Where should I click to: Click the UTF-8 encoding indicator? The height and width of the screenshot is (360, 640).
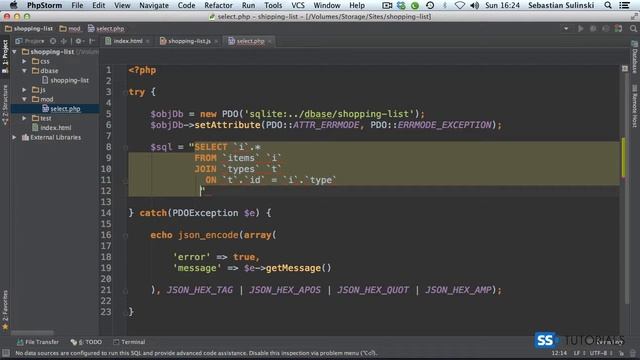[601, 353]
